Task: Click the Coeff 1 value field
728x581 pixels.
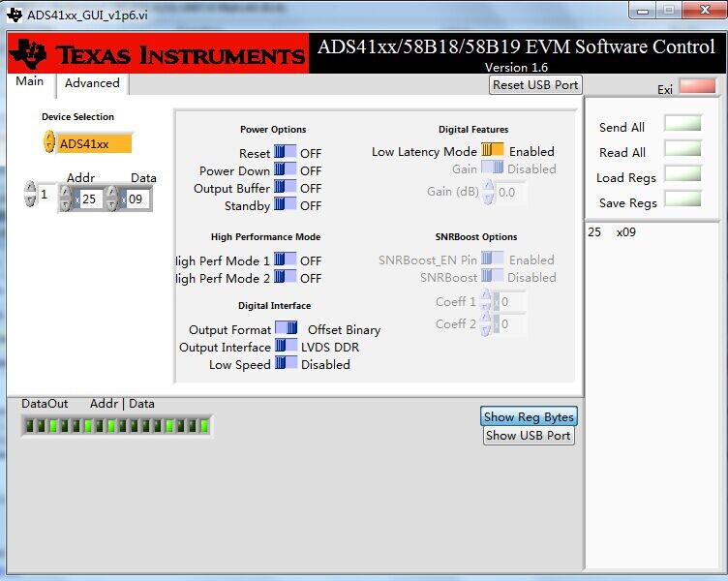Action: [x=512, y=302]
